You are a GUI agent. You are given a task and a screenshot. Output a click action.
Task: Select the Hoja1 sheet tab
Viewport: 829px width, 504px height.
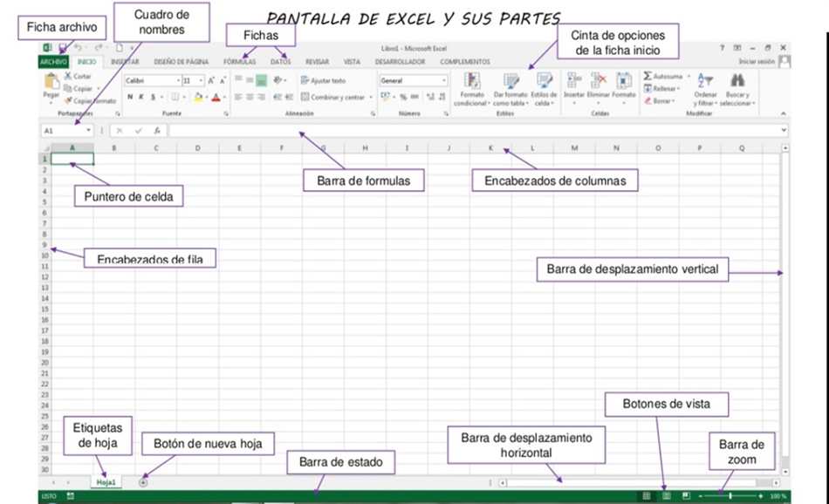(x=106, y=482)
